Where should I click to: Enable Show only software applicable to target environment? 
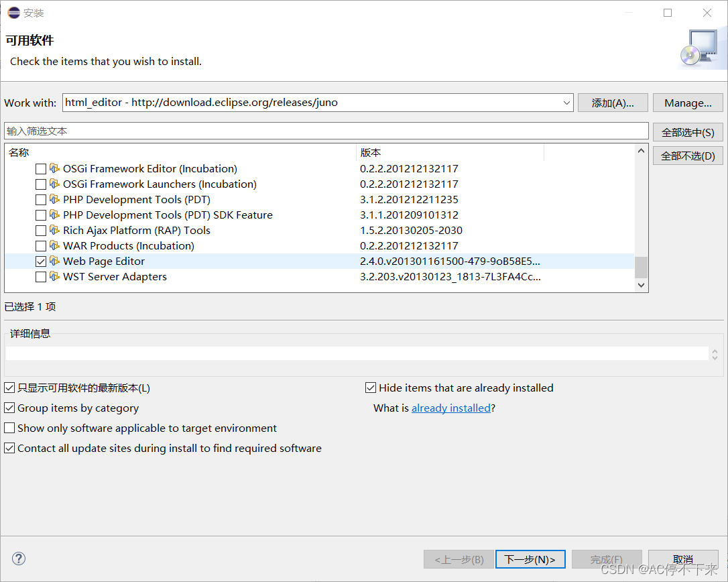(x=9, y=428)
